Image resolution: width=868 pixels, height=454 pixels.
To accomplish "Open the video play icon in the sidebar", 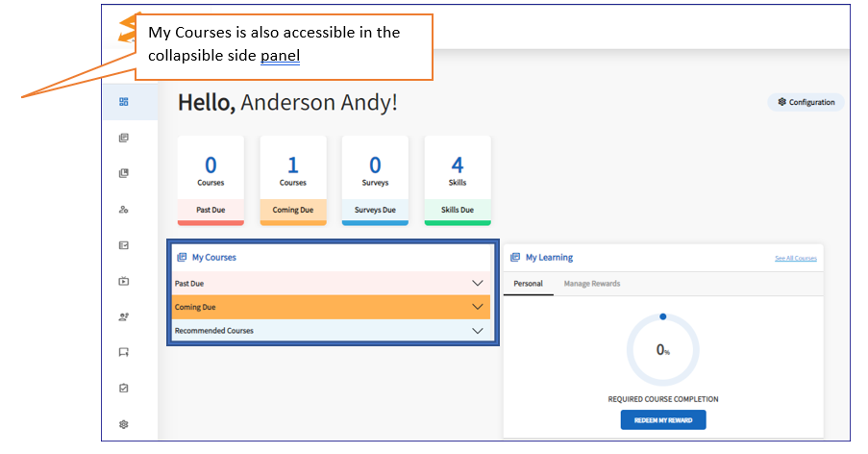I will tap(124, 282).
